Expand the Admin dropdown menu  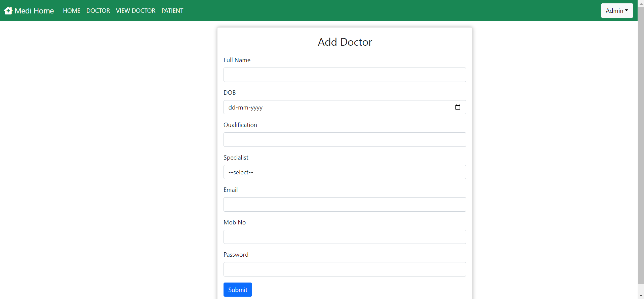pos(616,11)
